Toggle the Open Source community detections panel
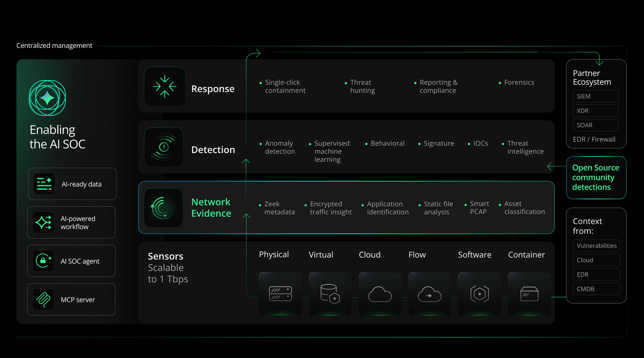Screen dimensions: 644x358 (596, 177)
